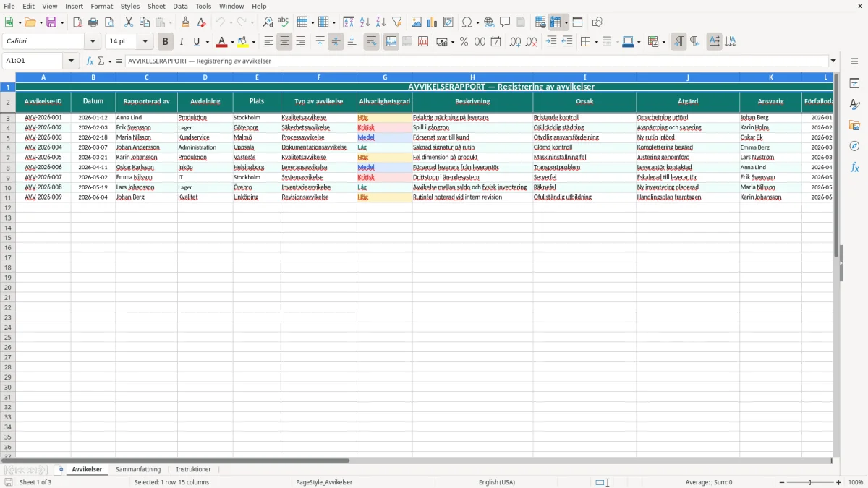Sort descending Z to A
Viewport: 868px width, 488px height.
point(381,22)
